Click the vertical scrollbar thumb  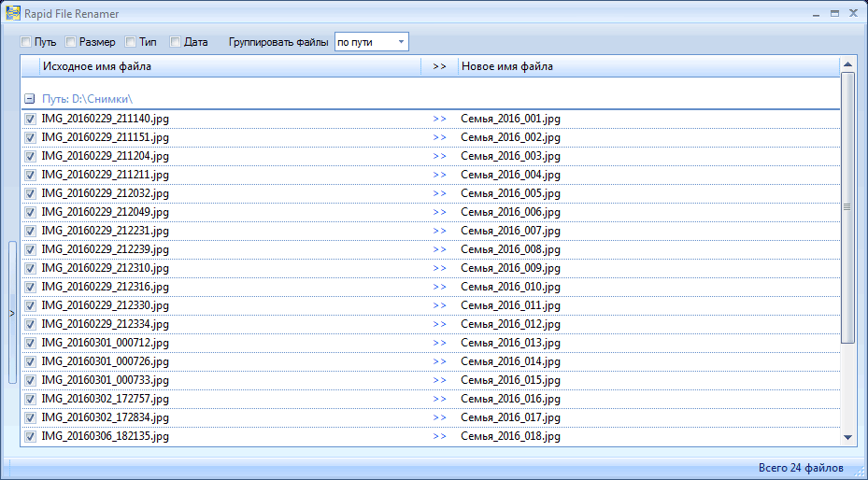coord(847,207)
